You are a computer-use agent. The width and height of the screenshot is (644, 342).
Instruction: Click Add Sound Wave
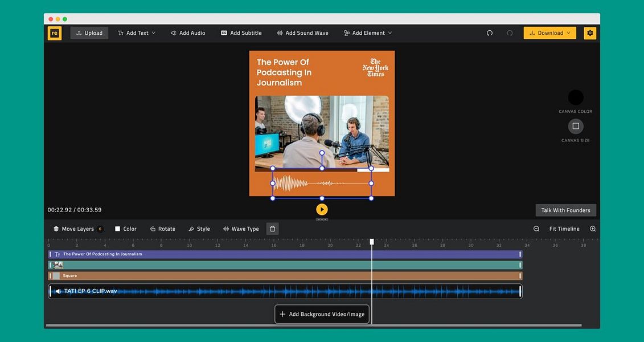point(302,33)
